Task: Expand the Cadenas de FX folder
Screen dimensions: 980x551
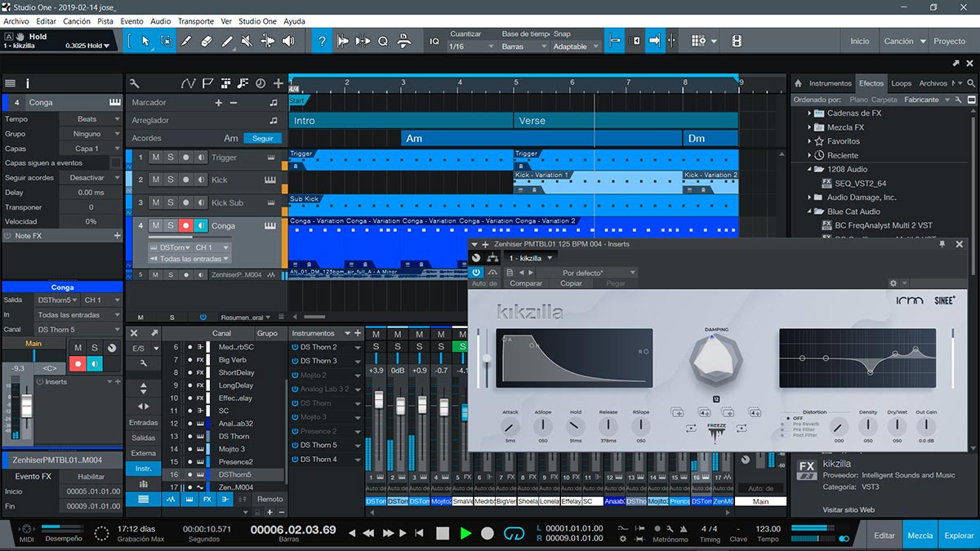Action: pyautogui.click(x=809, y=113)
